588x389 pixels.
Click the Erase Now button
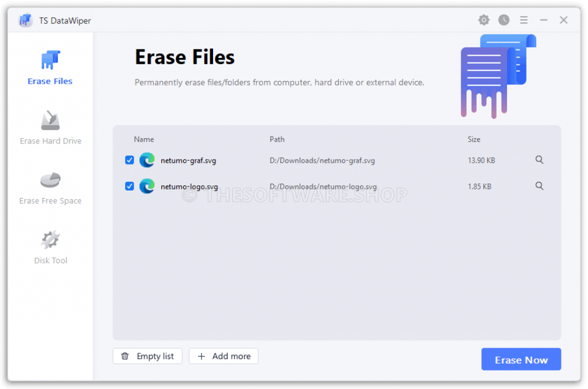(521, 360)
